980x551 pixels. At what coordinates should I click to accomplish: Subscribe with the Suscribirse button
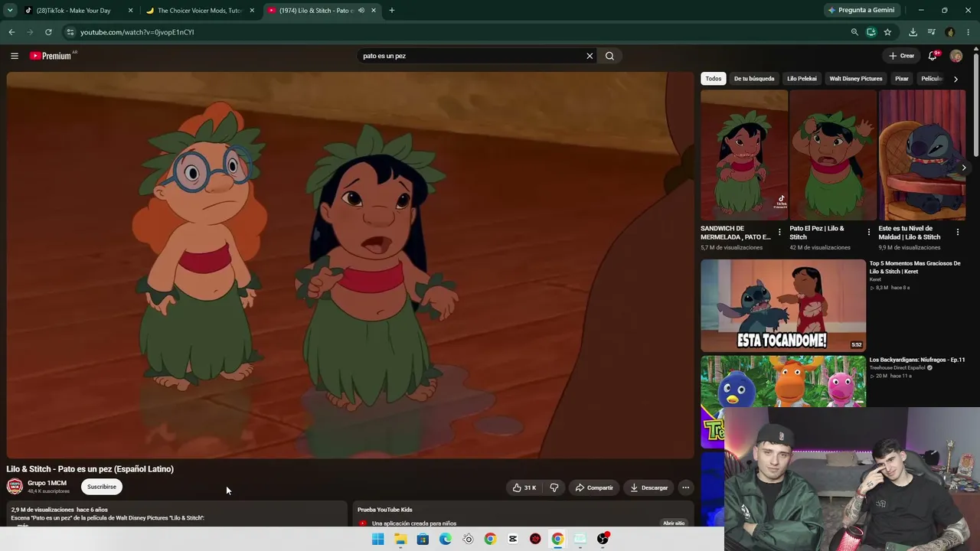102,487
